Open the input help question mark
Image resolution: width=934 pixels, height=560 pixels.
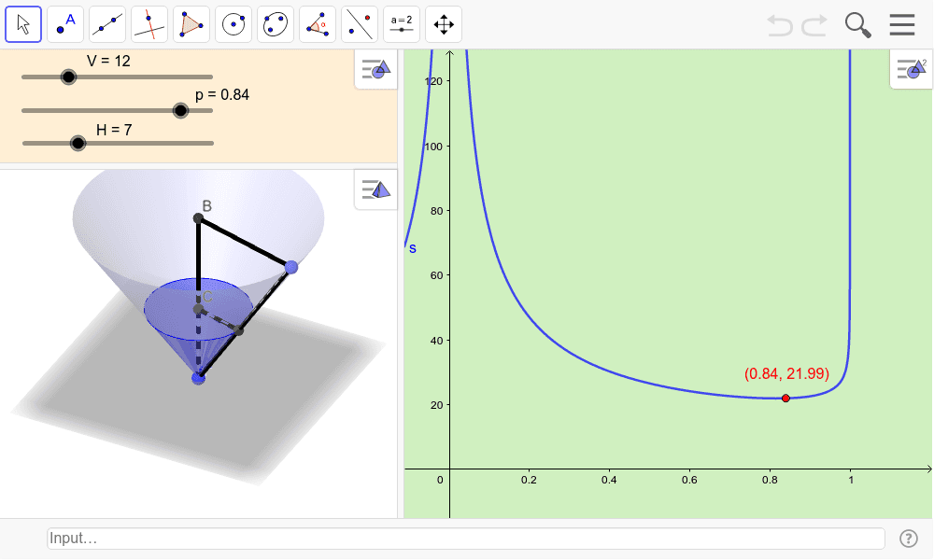click(909, 539)
